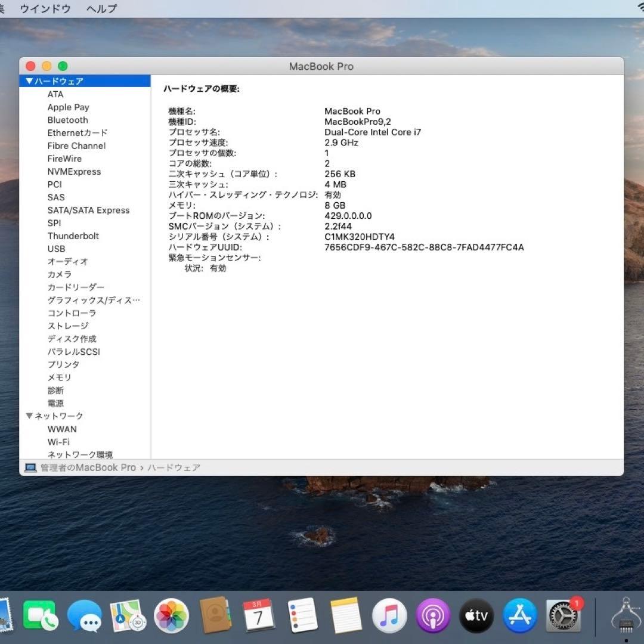Open Photos from the Dock
Screen dimensions: 644x644
[171, 617]
